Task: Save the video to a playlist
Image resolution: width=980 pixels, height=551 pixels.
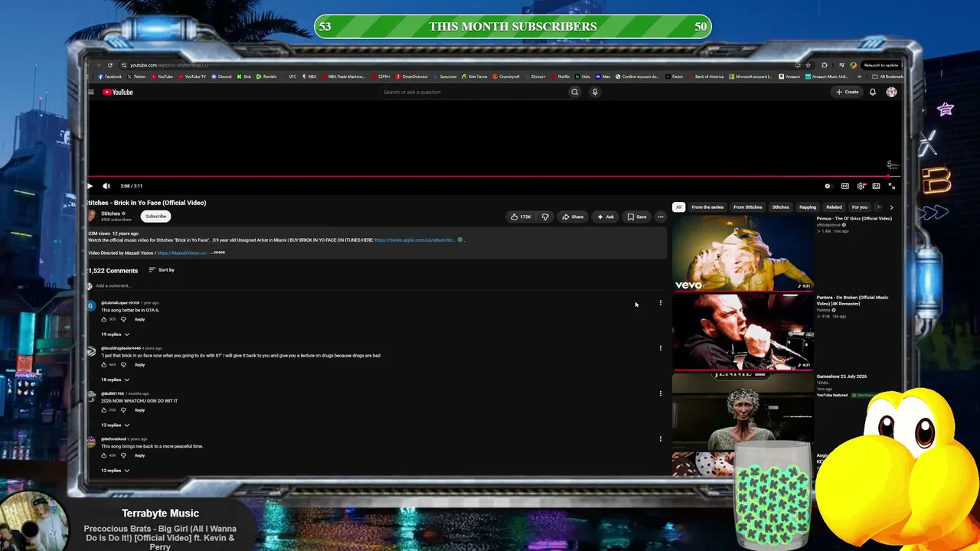Action: [x=637, y=217]
